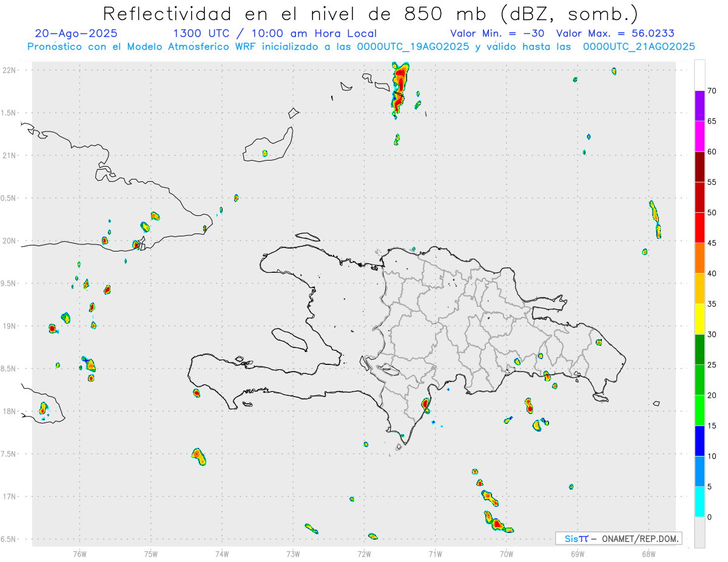
Task: Click the cyan 0–5 dBZ colorbar segment
Action: (x=699, y=501)
